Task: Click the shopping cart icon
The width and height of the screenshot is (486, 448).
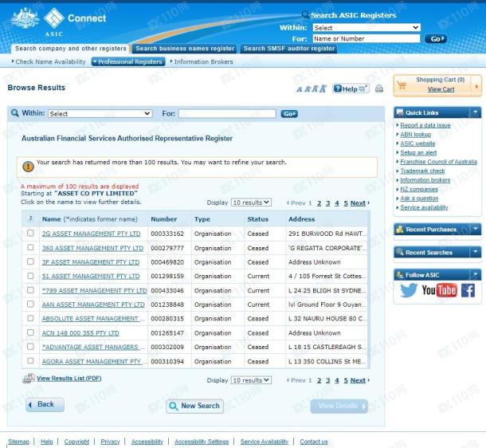Action: pos(402,85)
